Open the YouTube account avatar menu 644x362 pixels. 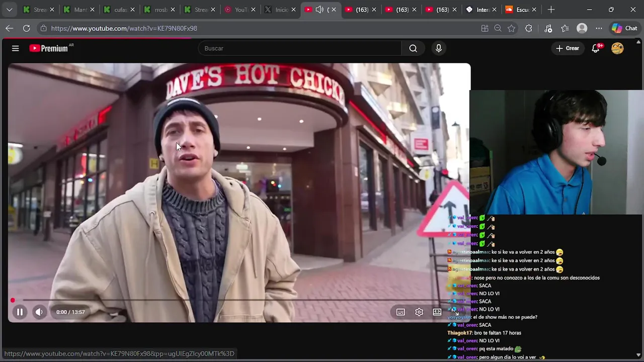click(617, 48)
